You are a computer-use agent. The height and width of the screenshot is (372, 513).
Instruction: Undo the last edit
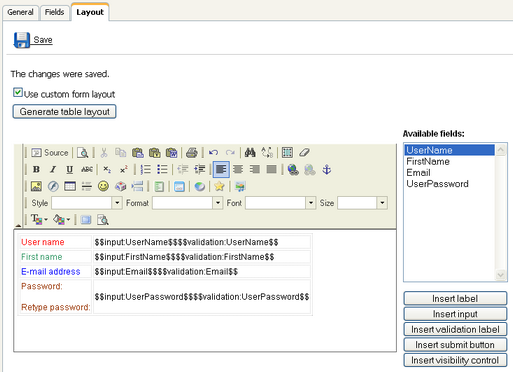[x=213, y=153]
